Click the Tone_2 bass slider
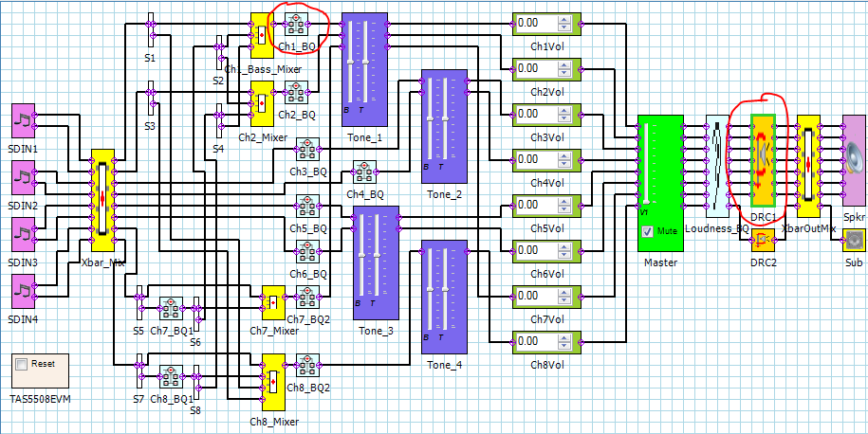868x434 pixels. (430, 118)
